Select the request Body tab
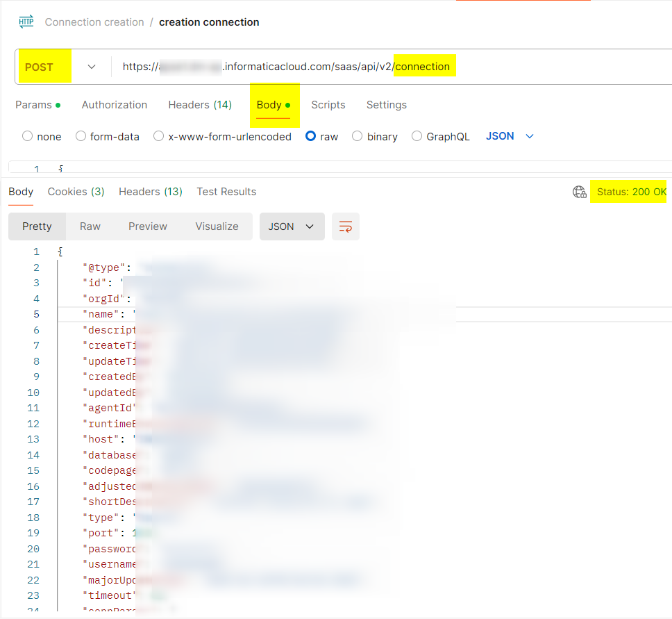672x619 pixels. (274, 105)
